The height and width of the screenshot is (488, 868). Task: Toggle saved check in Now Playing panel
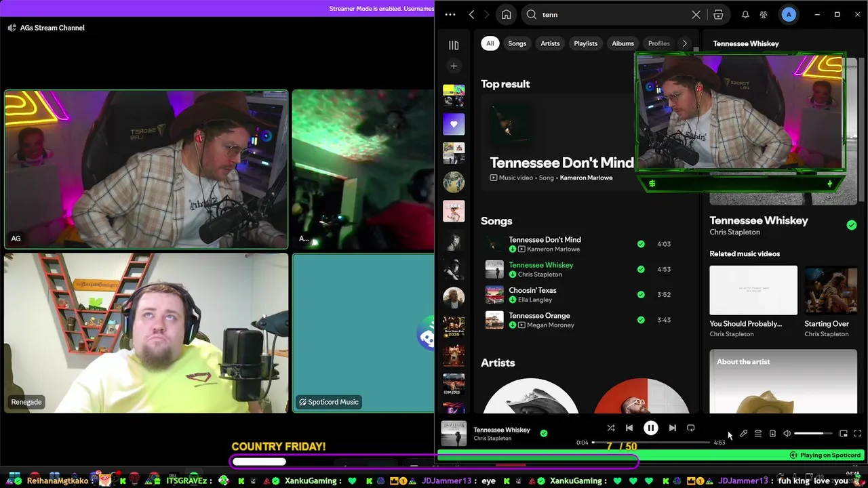click(852, 225)
